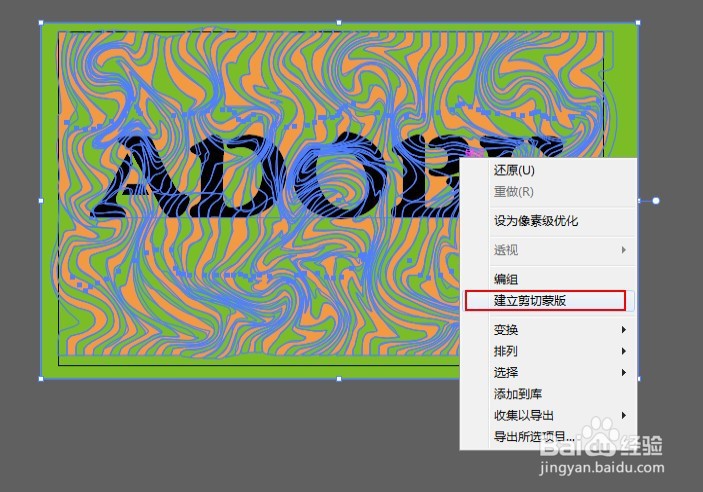Open the 收集以导出 submenu
Image resolution: width=703 pixels, height=492 pixels.
pos(548,416)
